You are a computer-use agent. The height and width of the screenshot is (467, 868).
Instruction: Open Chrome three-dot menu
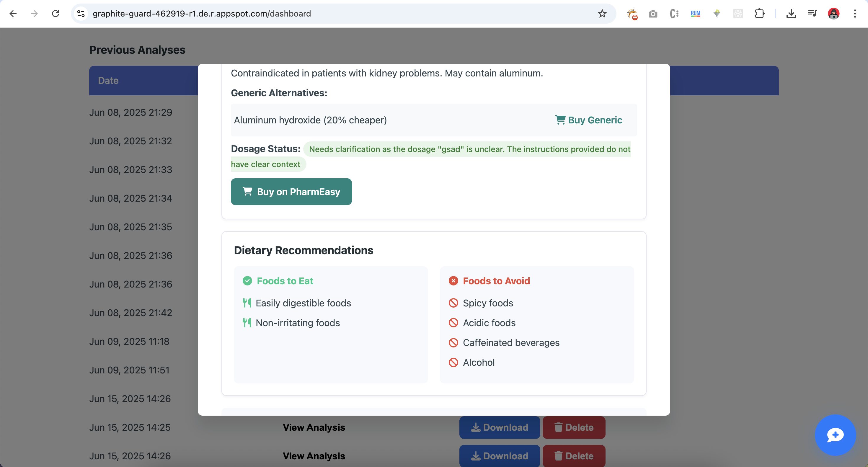[855, 14]
